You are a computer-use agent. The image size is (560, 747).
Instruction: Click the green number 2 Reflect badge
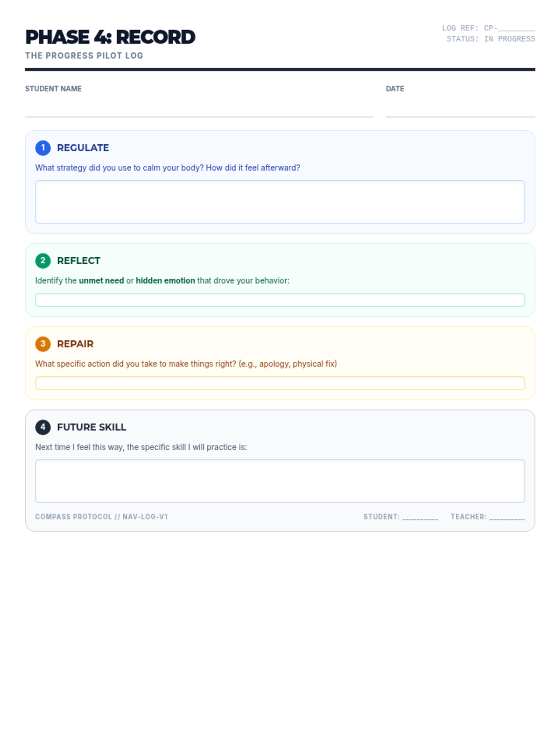point(43,261)
